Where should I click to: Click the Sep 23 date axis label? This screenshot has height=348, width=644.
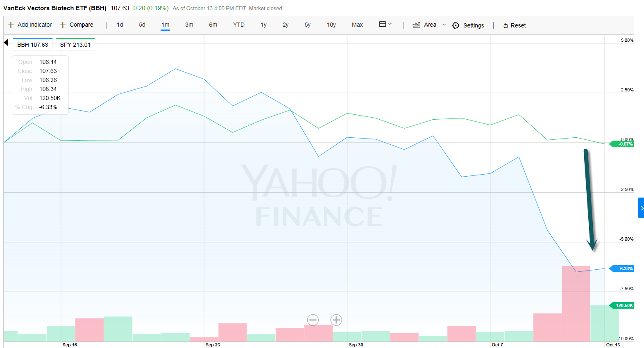coord(213,345)
